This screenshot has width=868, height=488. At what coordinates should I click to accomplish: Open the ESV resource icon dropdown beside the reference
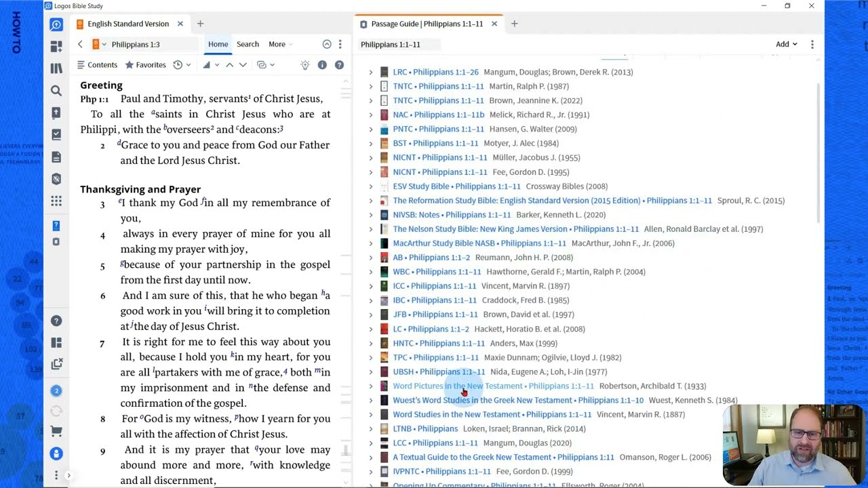pyautogui.click(x=100, y=44)
